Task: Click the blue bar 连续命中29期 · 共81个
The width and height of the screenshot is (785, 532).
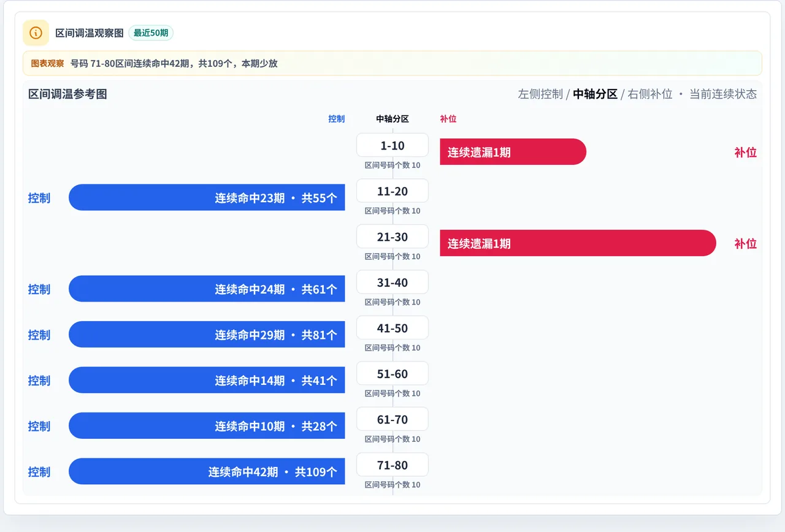Action: click(x=207, y=335)
